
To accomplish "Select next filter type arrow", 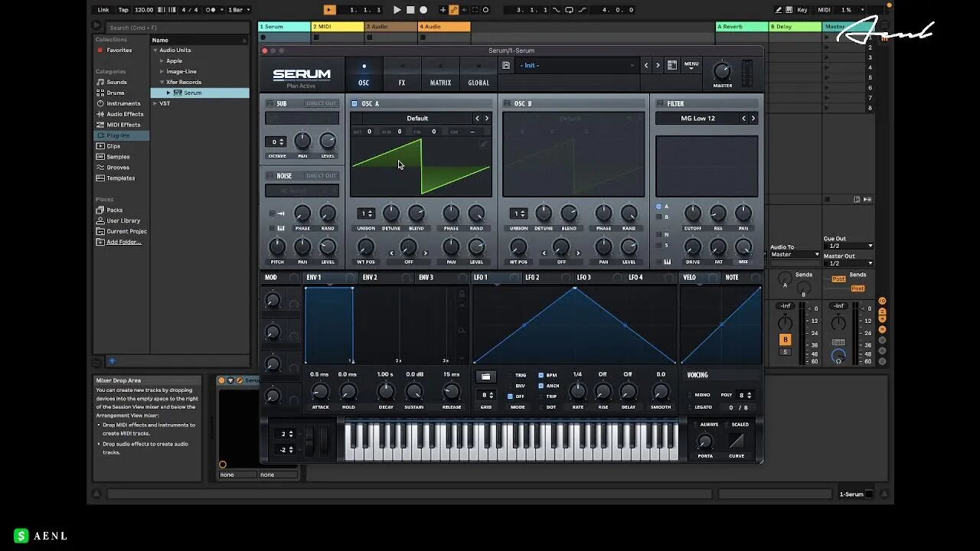I will (753, 119).
